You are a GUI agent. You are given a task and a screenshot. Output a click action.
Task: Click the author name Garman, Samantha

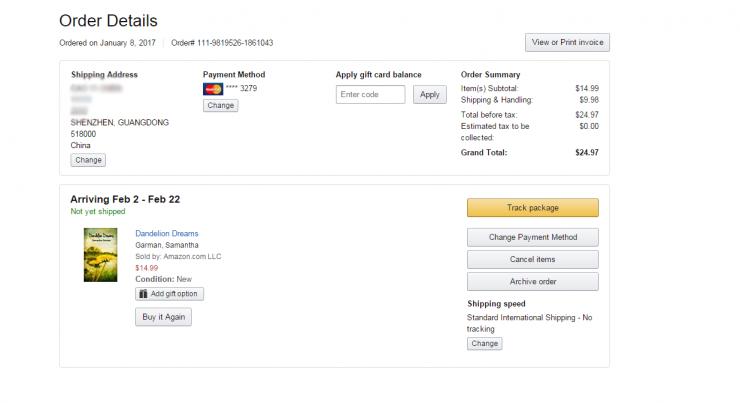point(166,245)
